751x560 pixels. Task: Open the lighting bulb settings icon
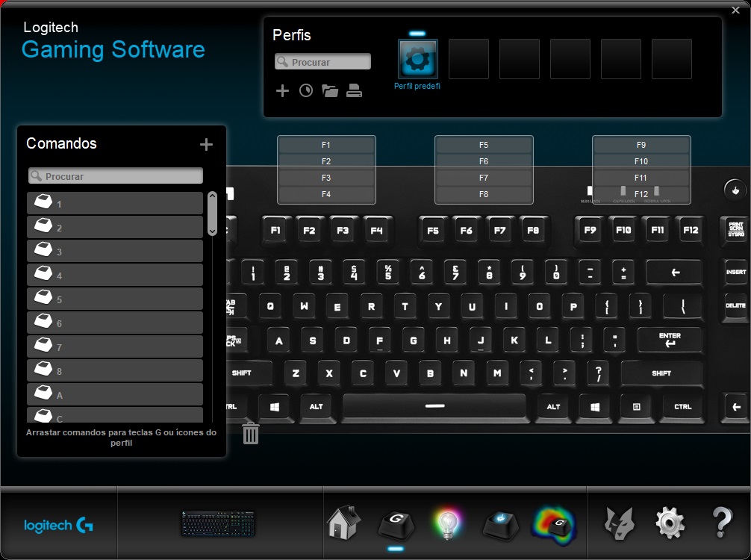point(447,523)
